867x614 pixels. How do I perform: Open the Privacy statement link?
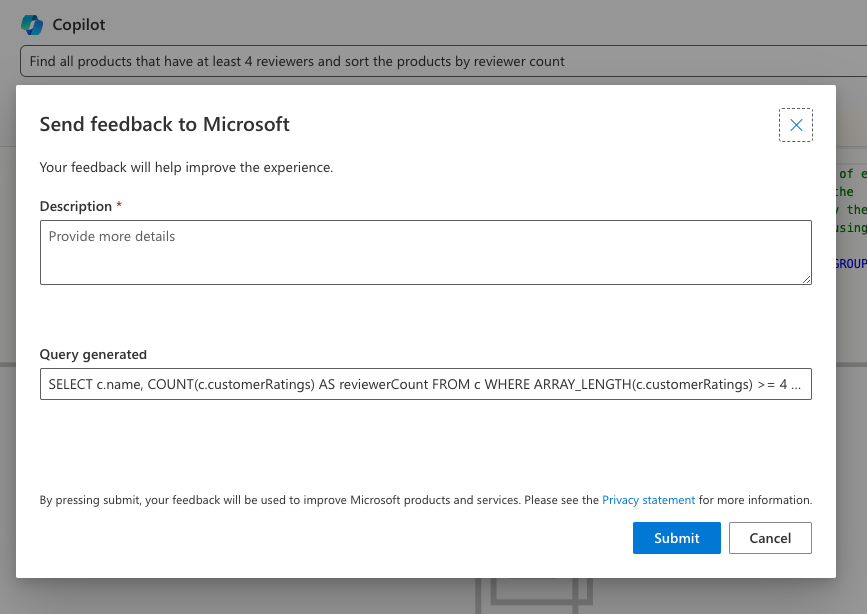(648, 500)
